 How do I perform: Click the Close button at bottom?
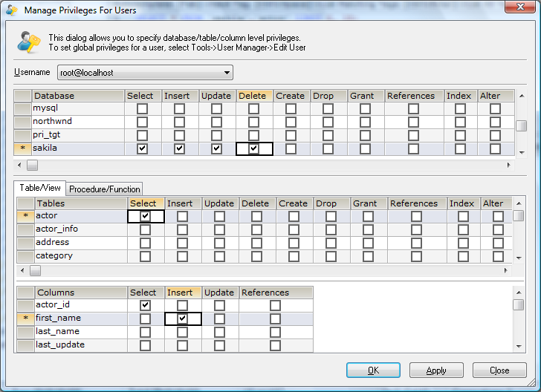499,370
